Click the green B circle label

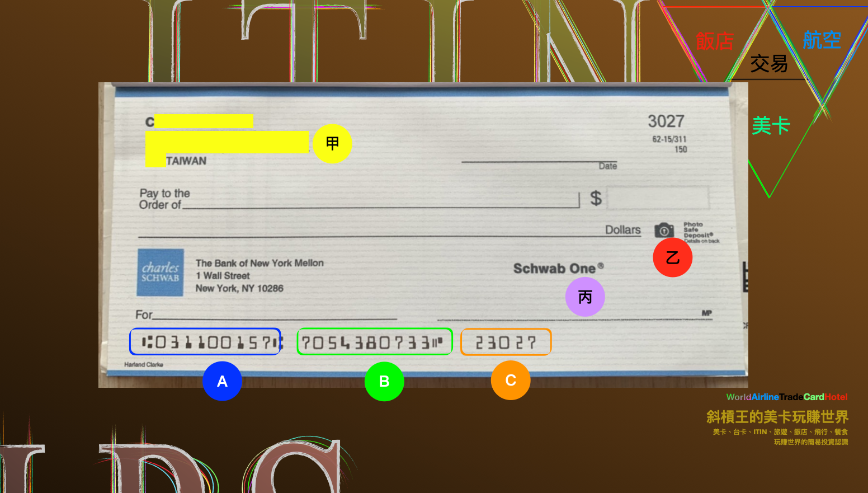[x=384, y=382]
